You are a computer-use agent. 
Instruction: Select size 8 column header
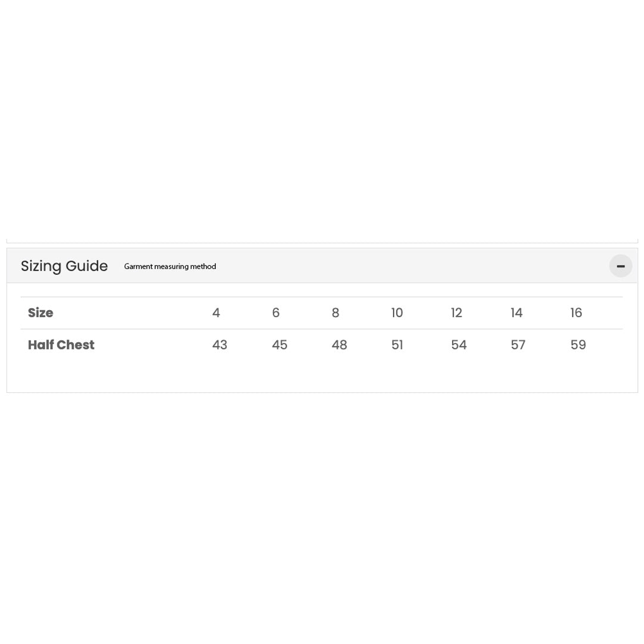pos(335,313)
